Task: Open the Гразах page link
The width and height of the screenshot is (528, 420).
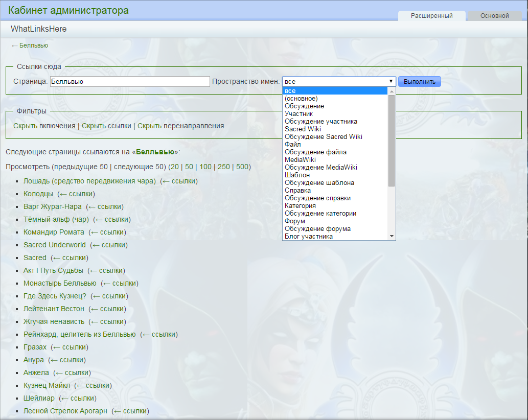Action: pyautogui.click(x=35, y=347)
